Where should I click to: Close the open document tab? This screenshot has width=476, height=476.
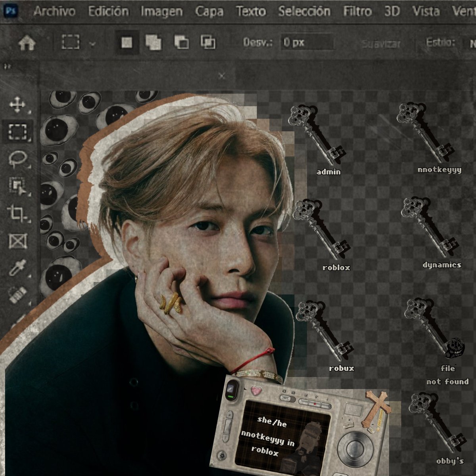[222, 75]
